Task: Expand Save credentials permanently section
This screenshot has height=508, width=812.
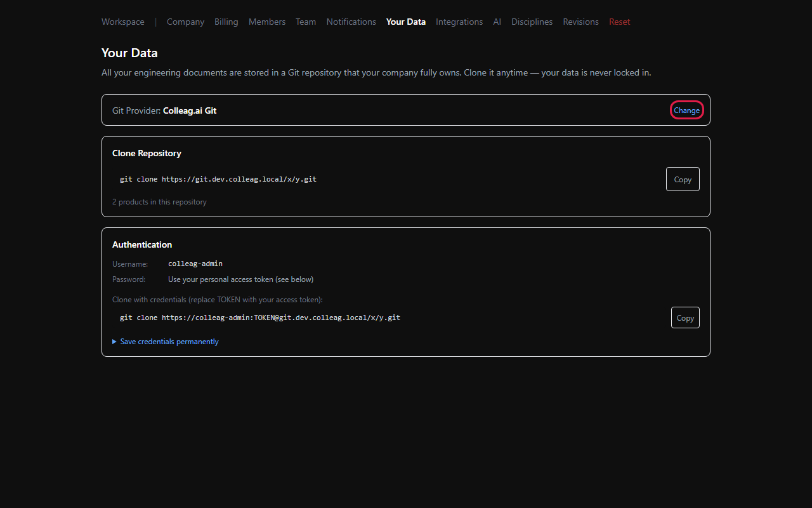Action: 166,342
